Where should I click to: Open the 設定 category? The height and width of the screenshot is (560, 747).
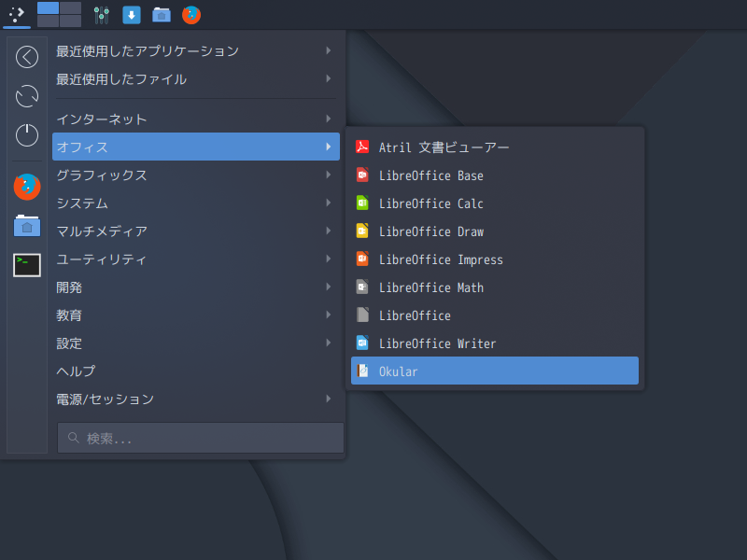click(x=196, y=343)
